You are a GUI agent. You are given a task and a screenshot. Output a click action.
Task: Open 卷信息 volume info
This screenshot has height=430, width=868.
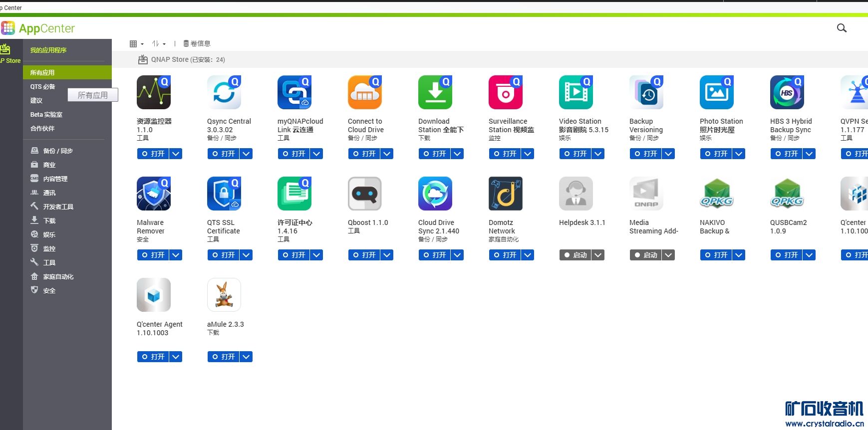[x=197, y=44]
